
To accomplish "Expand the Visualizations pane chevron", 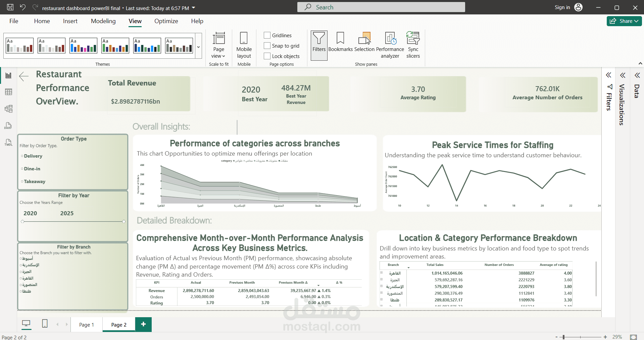I will (623, 75).
